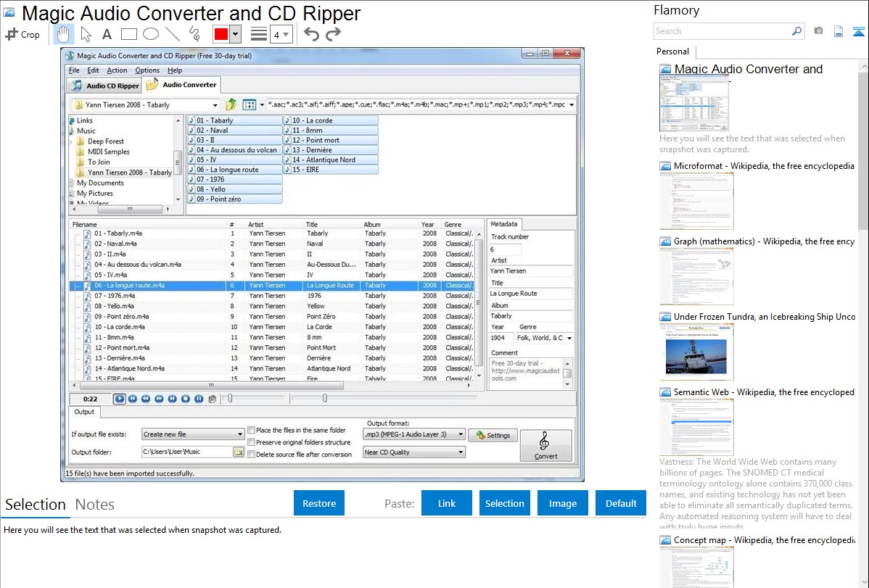This screenshot has height=588, width=869.
Task: Enable 'Place the files in the same folder'
Action: (251, 430)
